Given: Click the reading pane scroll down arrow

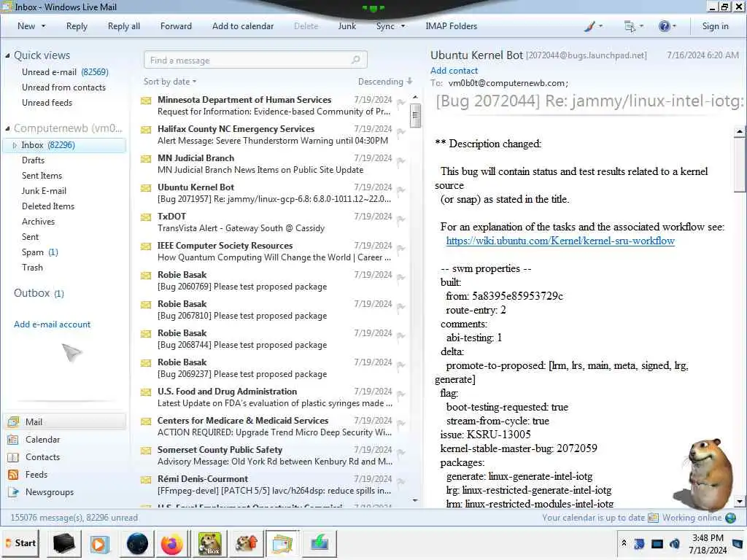Looking at the screenshot, I should 740,502.
